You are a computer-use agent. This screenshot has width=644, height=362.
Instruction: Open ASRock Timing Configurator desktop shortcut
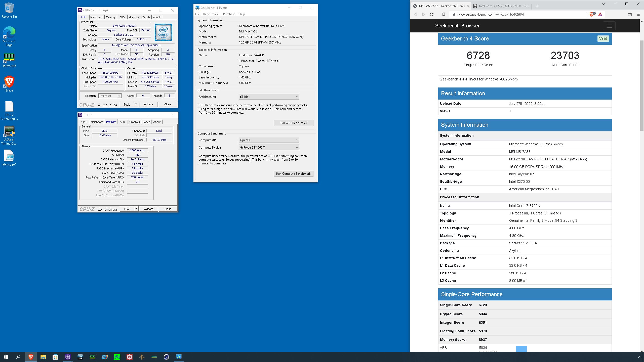tap(9, 136)
